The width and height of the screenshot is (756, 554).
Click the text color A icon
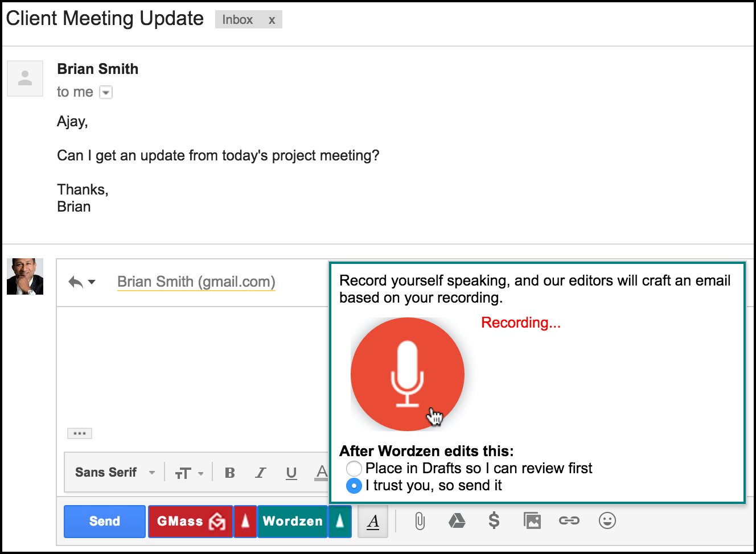(x=322, y=473)
